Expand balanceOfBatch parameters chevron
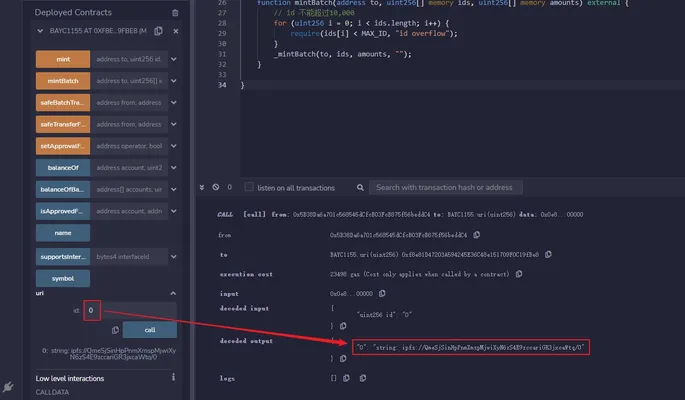This screenshot has height=400, width=685. coord(174,190)
